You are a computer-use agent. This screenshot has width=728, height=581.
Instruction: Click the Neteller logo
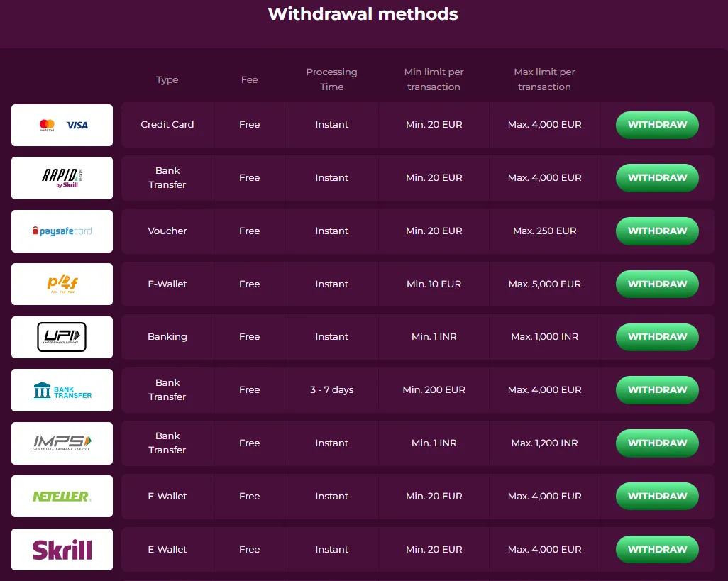tap(62, 496)
